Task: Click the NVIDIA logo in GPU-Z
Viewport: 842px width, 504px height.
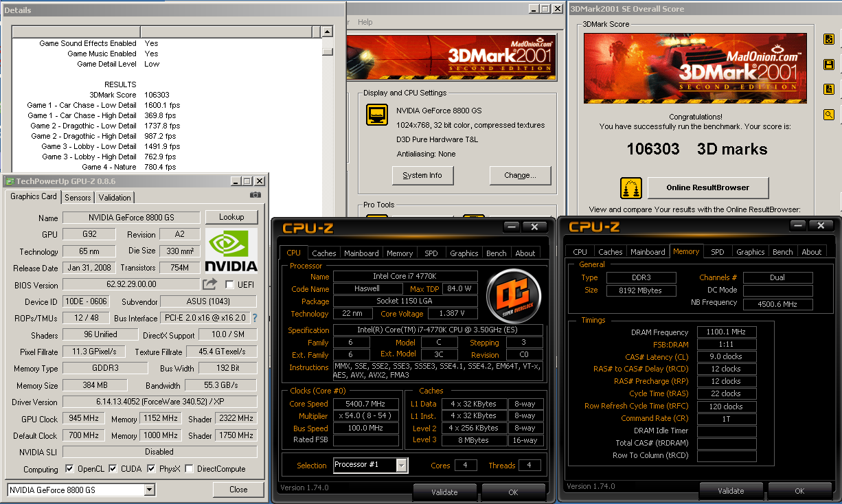Action: [231, 251]
